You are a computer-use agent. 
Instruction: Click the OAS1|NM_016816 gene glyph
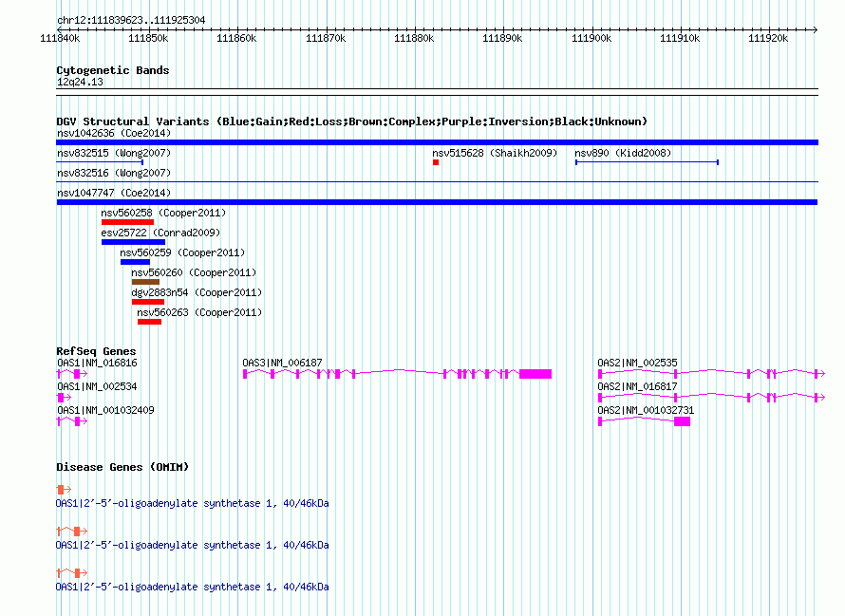(72, 373)
